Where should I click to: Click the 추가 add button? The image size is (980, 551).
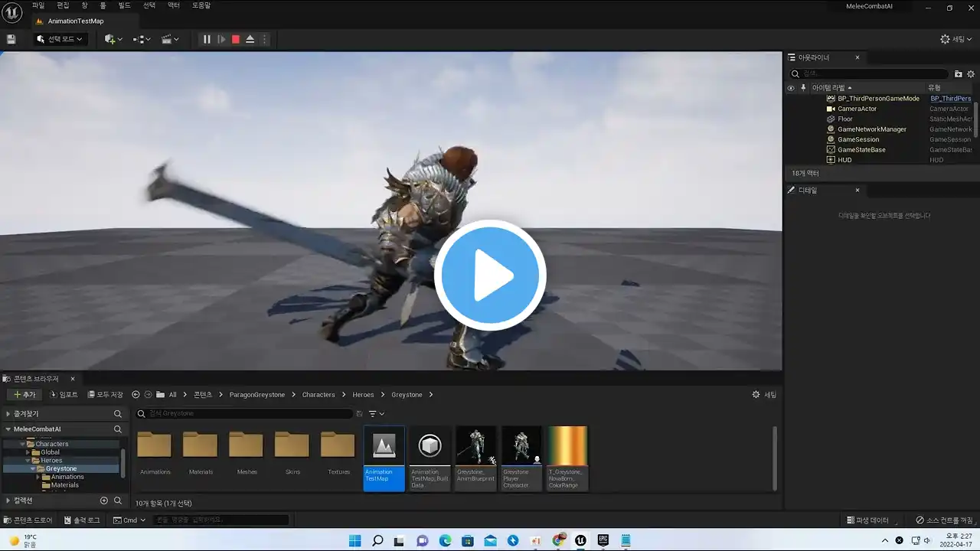24,395
